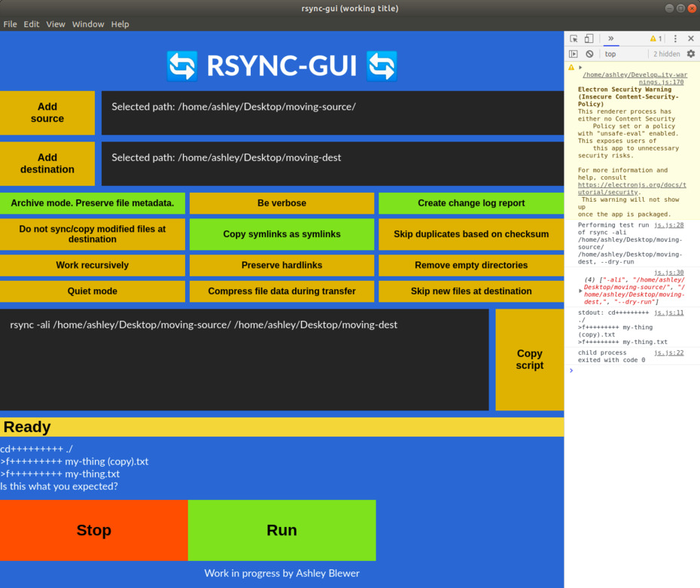Screen dimensions: 700x588
Task: Toggle Create change log report option
Action: coord(471,203)
